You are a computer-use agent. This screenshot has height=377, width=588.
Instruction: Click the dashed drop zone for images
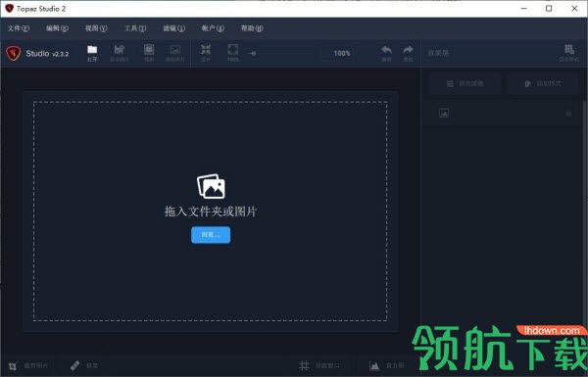point(210,211)
